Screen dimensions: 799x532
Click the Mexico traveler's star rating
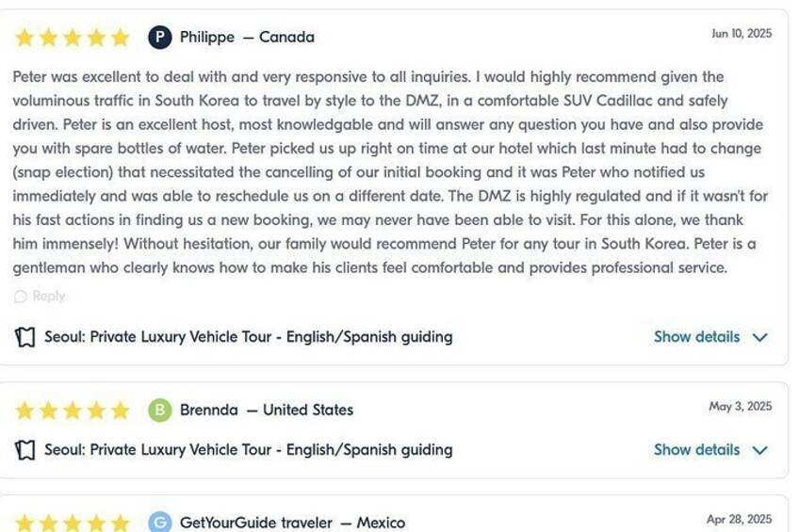[72, 523]
